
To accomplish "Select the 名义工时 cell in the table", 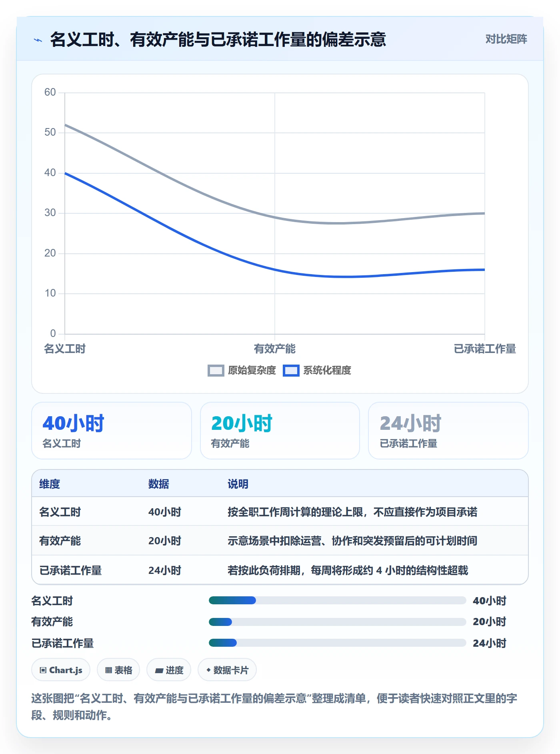I will 60,512.
